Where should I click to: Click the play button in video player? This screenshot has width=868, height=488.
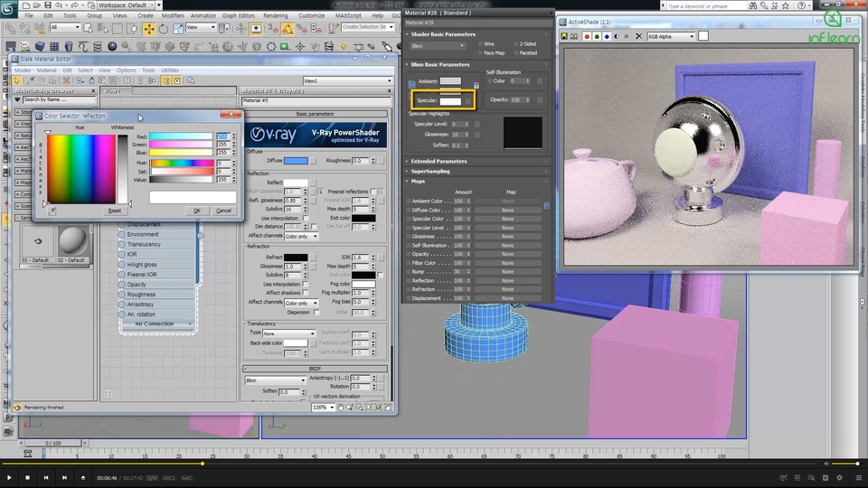(x=9, y=477)
